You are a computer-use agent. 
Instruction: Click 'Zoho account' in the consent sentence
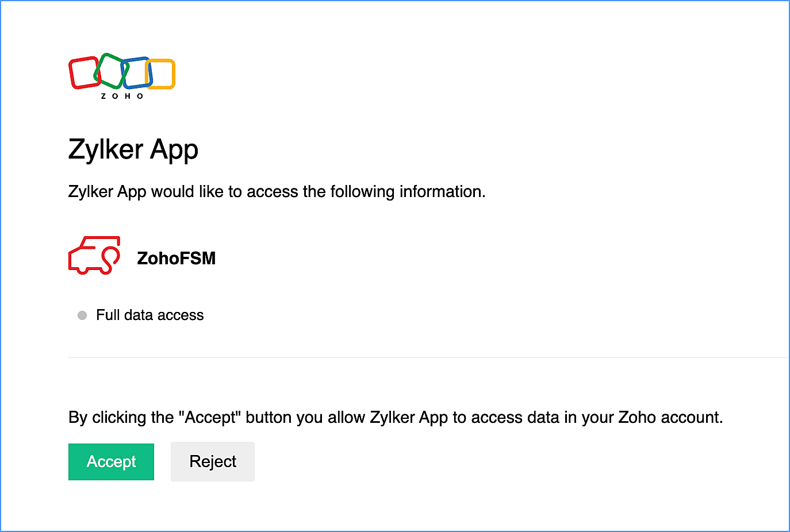tap(670, 417)
